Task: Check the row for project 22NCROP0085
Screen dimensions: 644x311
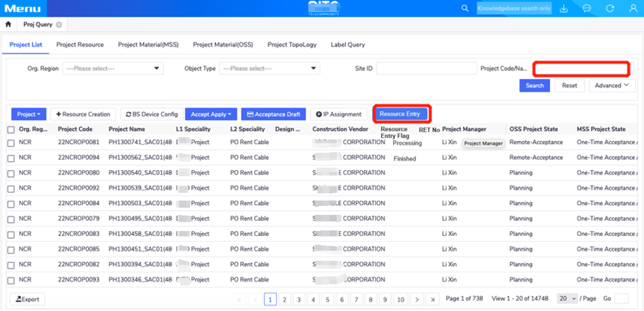Action: [11, 250]
